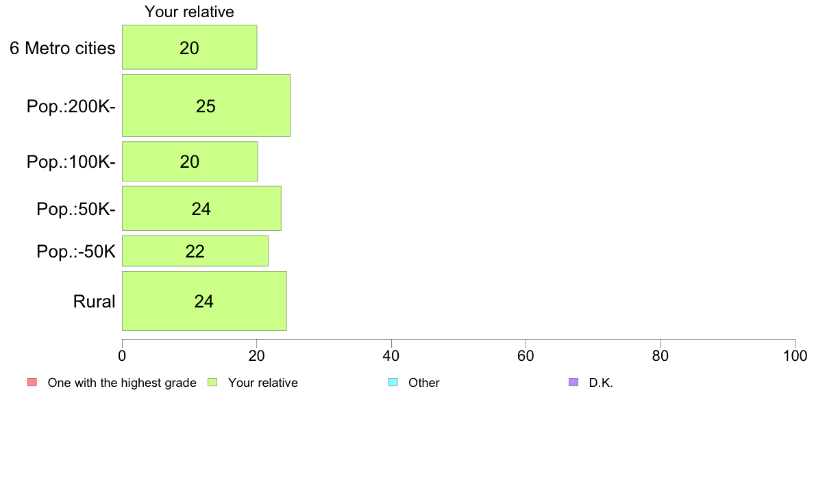Click the 'One with the highest grade' legend text
The image size is (814, 504).
click(122, 383)
